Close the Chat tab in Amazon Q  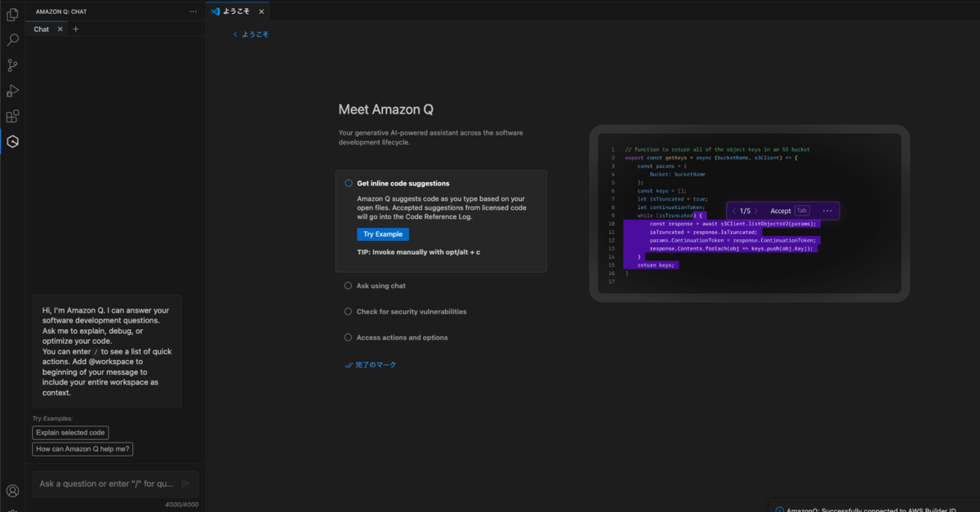(x=60, y=29)
